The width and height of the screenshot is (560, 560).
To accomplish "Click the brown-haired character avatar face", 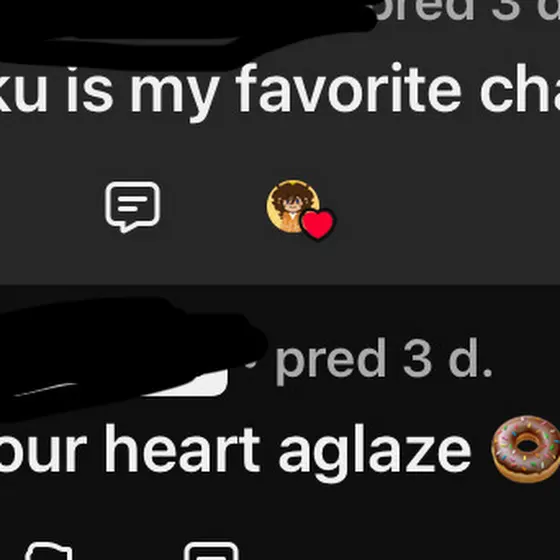I will 292,203.
